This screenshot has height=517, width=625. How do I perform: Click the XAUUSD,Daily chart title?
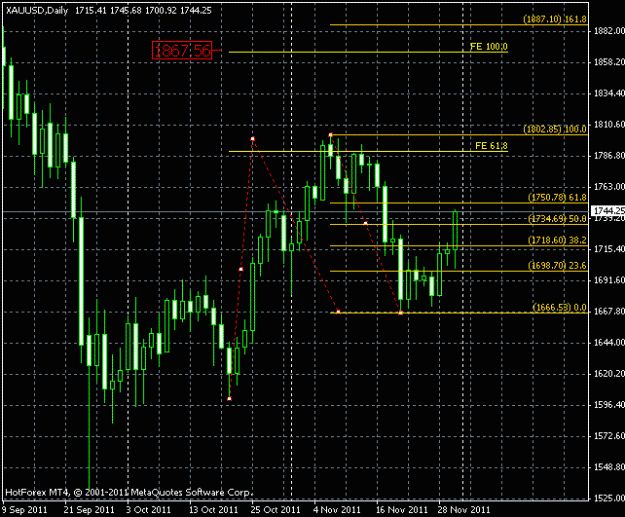click(37, 11)
